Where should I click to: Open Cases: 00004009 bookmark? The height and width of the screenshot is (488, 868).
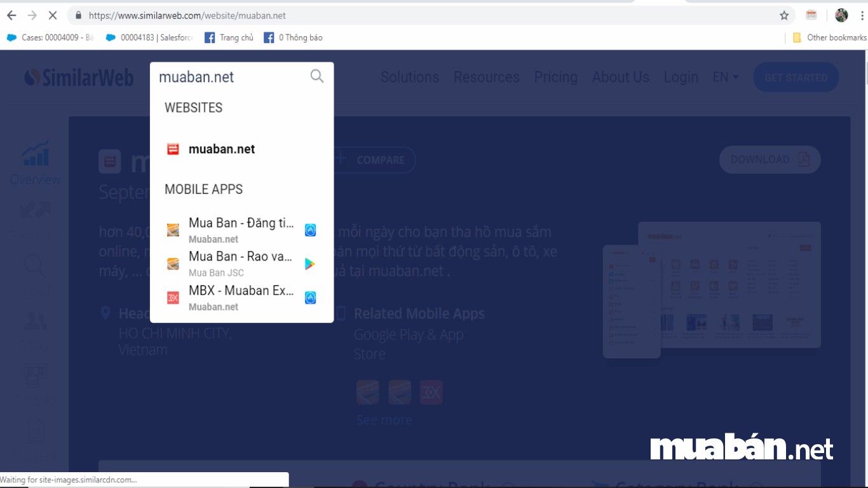pyautogui.click(x=50, y=37)
